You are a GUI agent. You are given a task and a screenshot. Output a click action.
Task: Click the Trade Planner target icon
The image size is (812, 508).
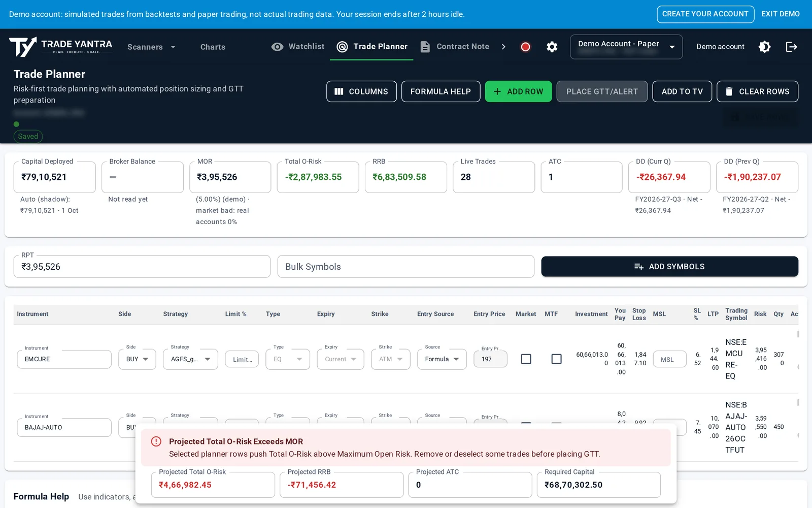coord(343,47)
